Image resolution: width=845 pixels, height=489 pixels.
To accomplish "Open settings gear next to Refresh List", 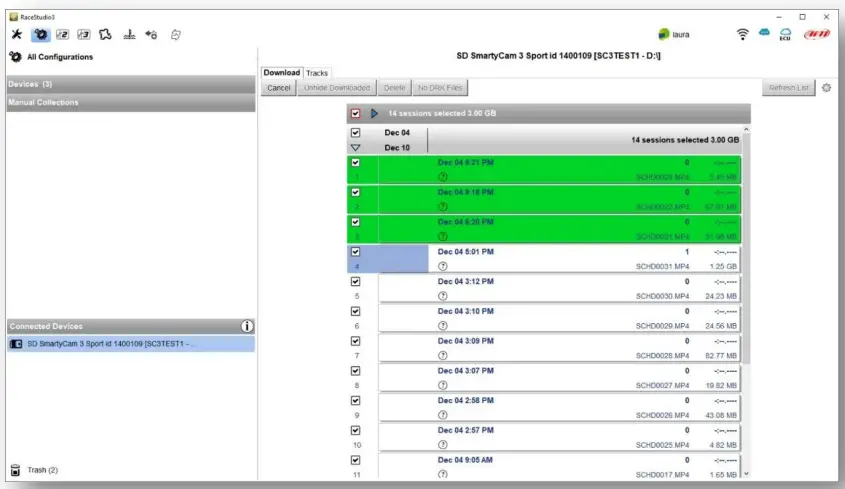I will 826,88.
